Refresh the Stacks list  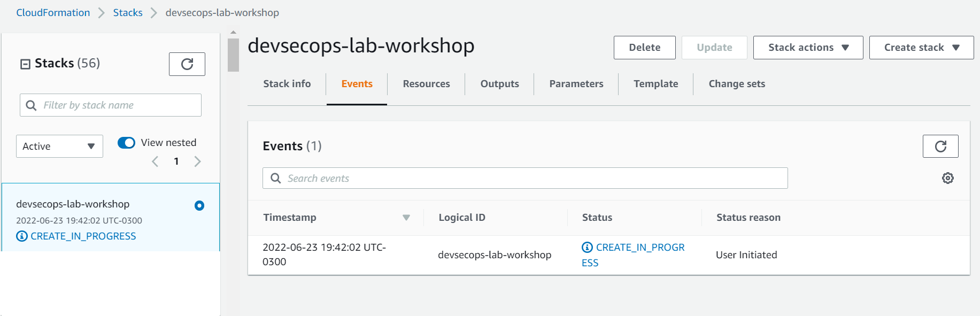tap(187, 64)
